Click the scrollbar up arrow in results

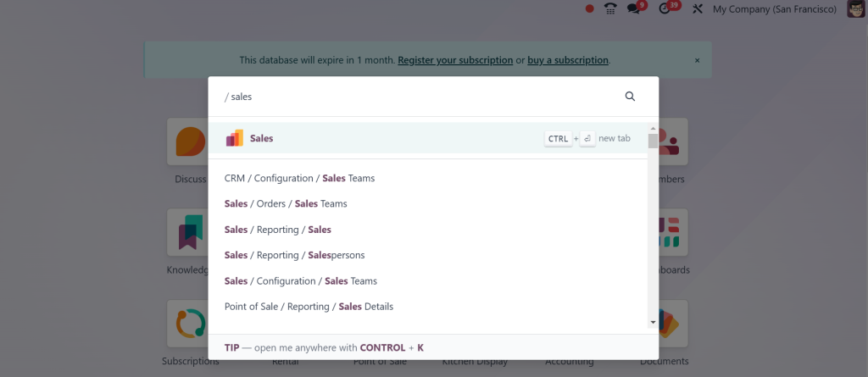[x=654, y=128]
